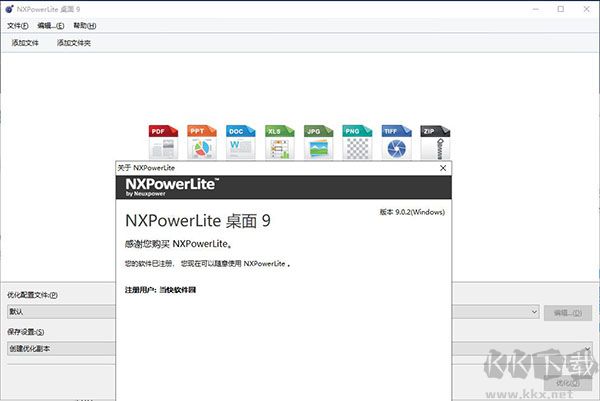The image size is (600, 401).
Task: Click the XLS file type icon
Action: click(x=280, y=142)
